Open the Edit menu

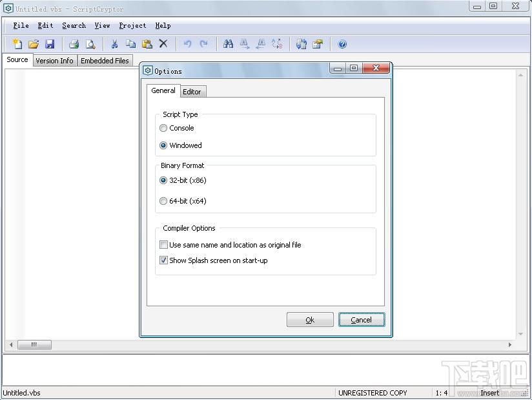pyautogui.click(x=45, y=25)
